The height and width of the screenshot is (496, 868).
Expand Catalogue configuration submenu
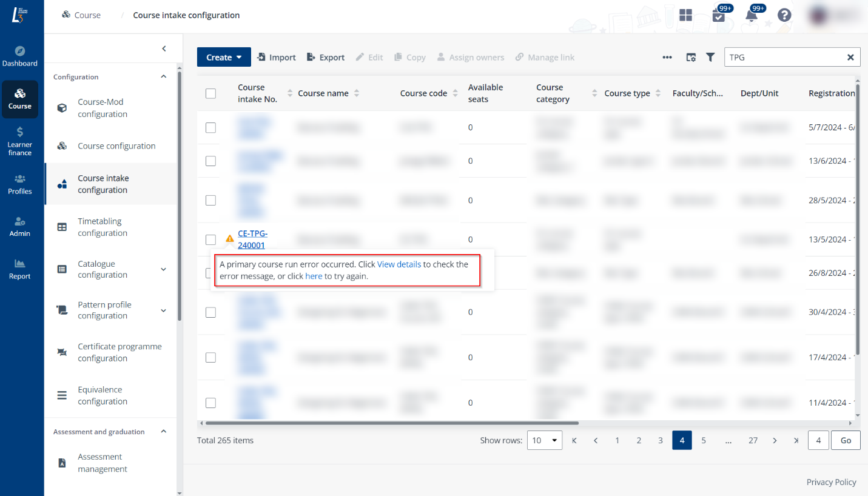(163, 269)
